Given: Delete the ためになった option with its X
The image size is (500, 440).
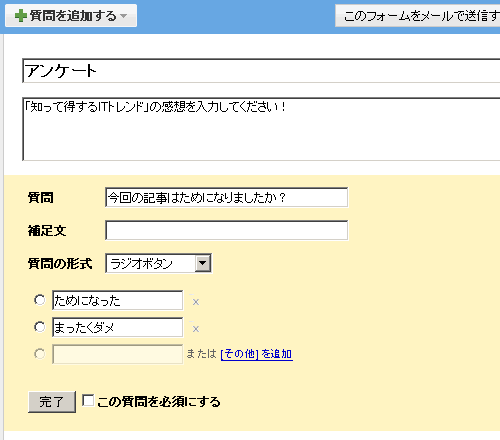Looking at the screenshot, I should pyautogui.click(x=196, y=302).
